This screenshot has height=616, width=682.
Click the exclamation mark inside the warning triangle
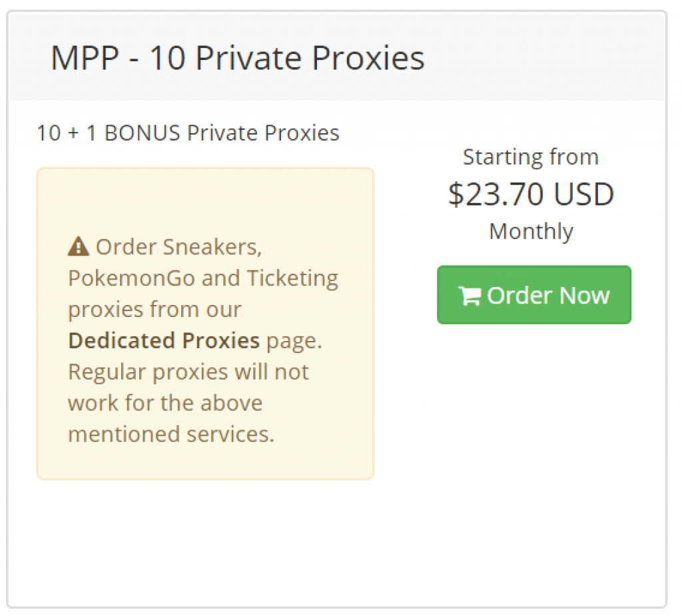pos(78,246)
